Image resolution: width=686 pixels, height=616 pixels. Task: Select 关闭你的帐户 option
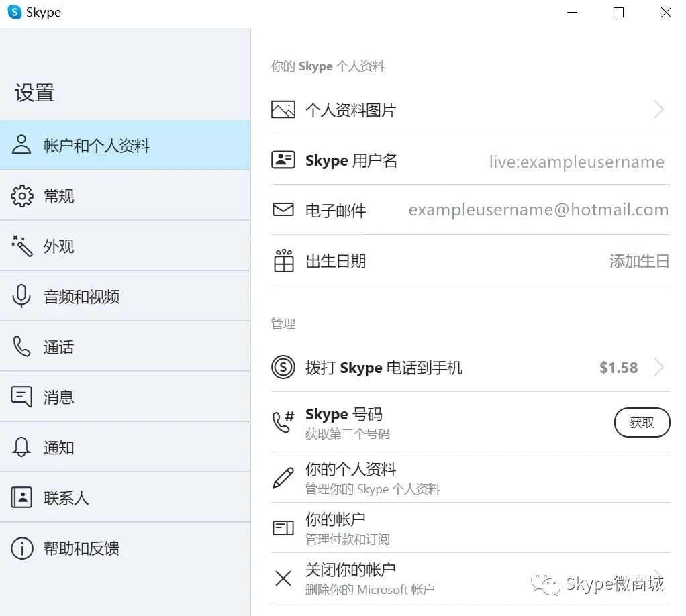pyautogui.click(x=471, y=578)
